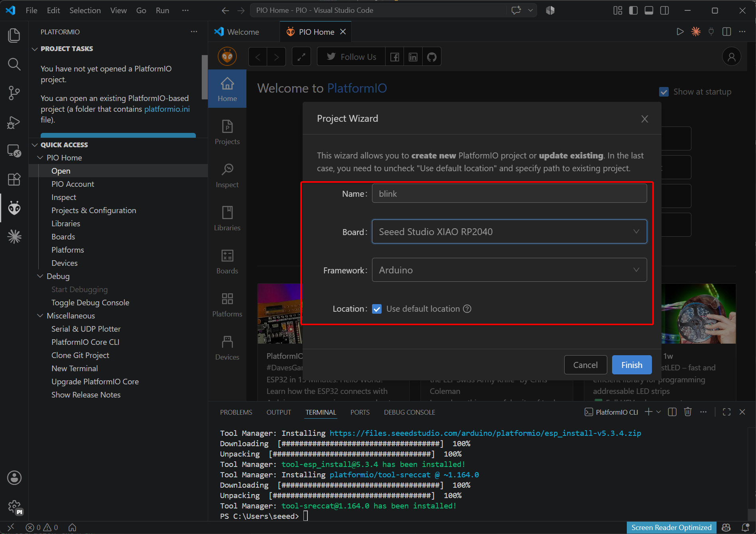756x534 pixels.
Task: Open Projects in PIO Home sidebar
Action: [x=227, y=132]
